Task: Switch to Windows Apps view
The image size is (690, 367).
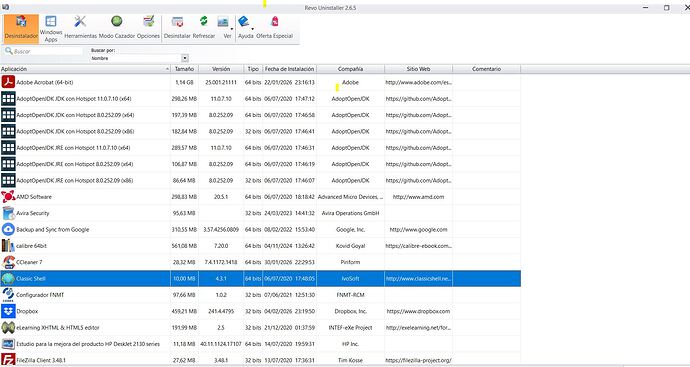Action: pyautogui.click(x=51, y=29)
